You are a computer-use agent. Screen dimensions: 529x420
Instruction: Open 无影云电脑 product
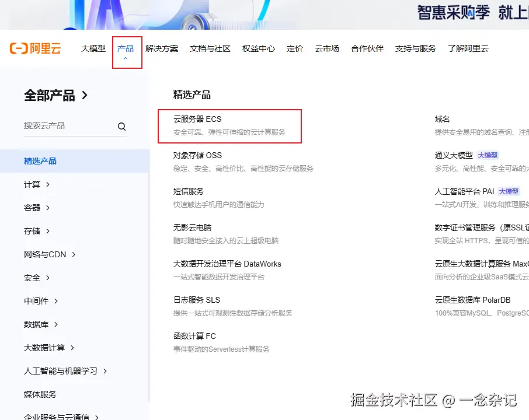(192, 228)
